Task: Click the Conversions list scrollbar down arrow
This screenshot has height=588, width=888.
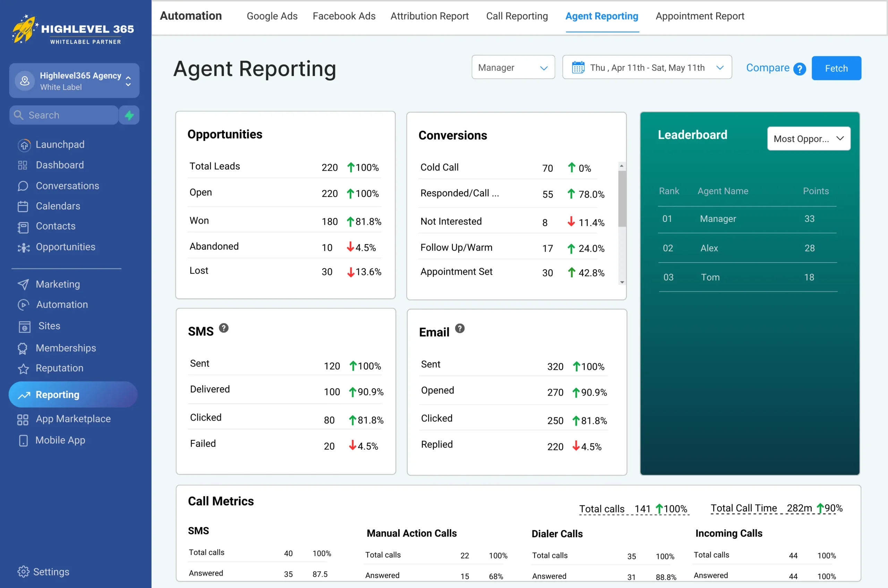Action: coord(622,282)
